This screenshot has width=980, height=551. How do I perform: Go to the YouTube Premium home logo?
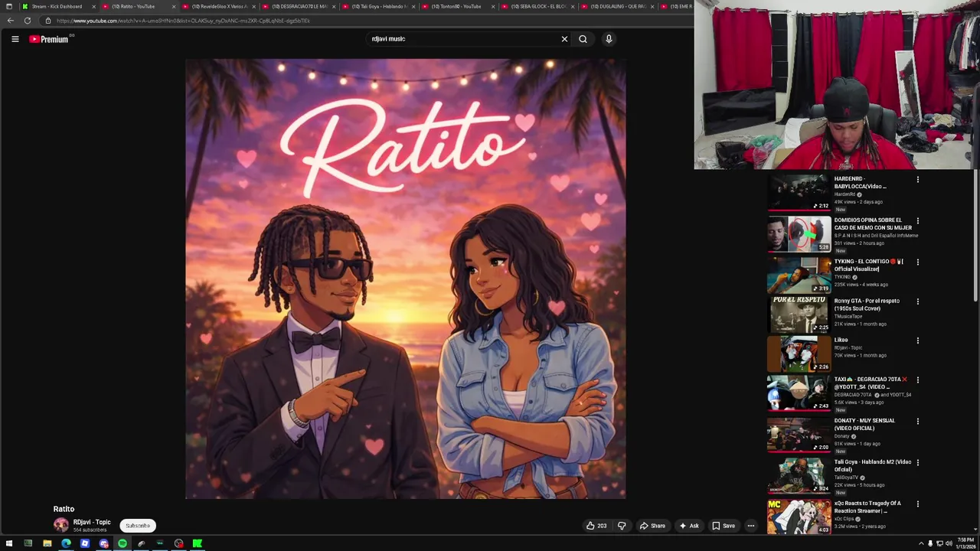pos(49,39)
